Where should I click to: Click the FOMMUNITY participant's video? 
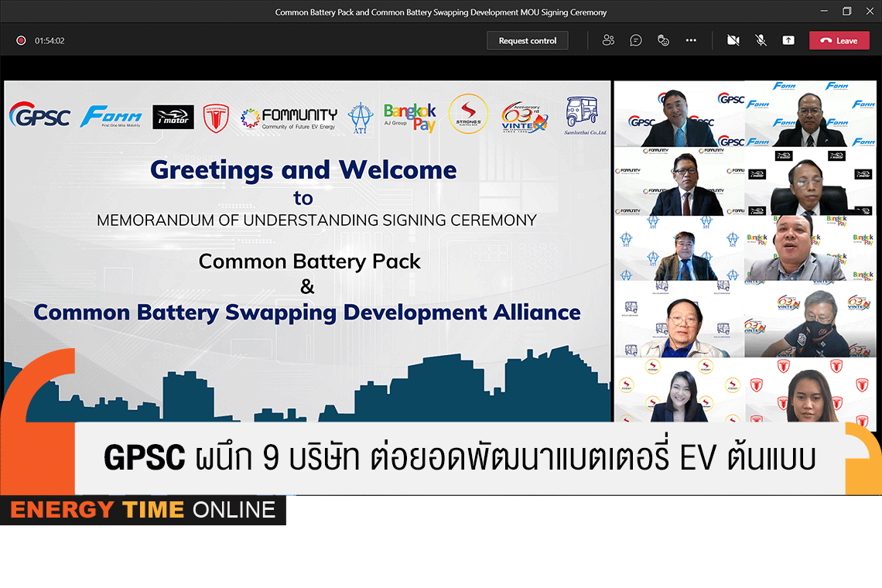click(678, 183)
